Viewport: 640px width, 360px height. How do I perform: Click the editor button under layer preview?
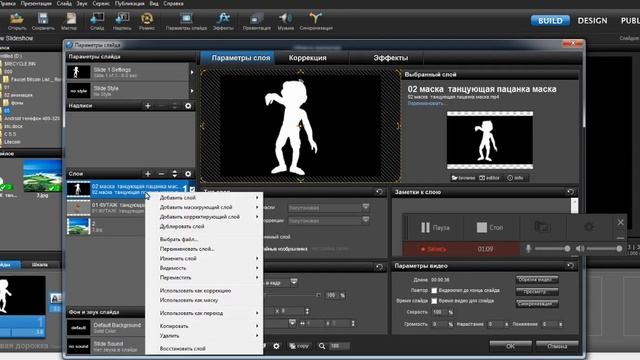pyautogui.click(x=489, y=178)
